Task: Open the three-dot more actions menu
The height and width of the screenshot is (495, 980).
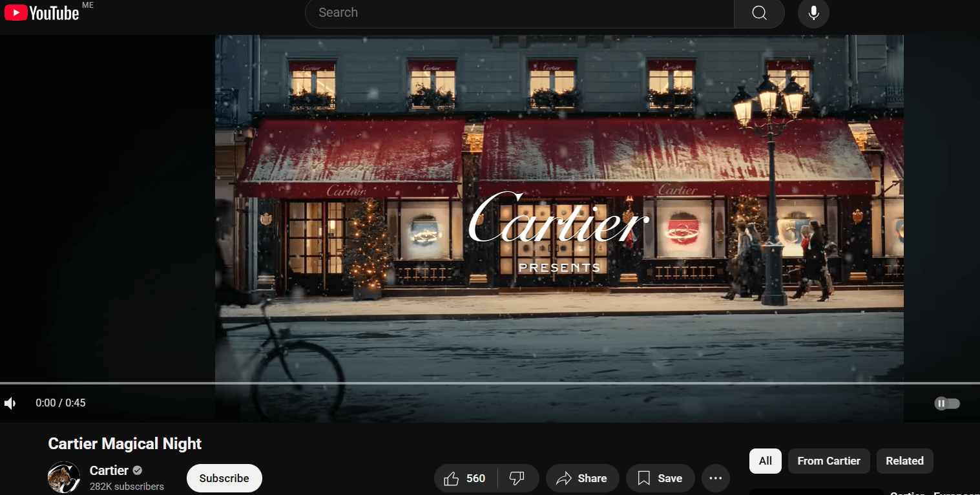Action: [x=715, y=478]
